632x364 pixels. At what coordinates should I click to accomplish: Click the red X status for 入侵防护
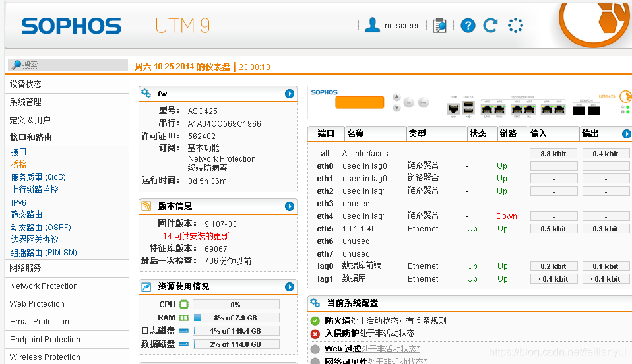(x=315, y=334)
